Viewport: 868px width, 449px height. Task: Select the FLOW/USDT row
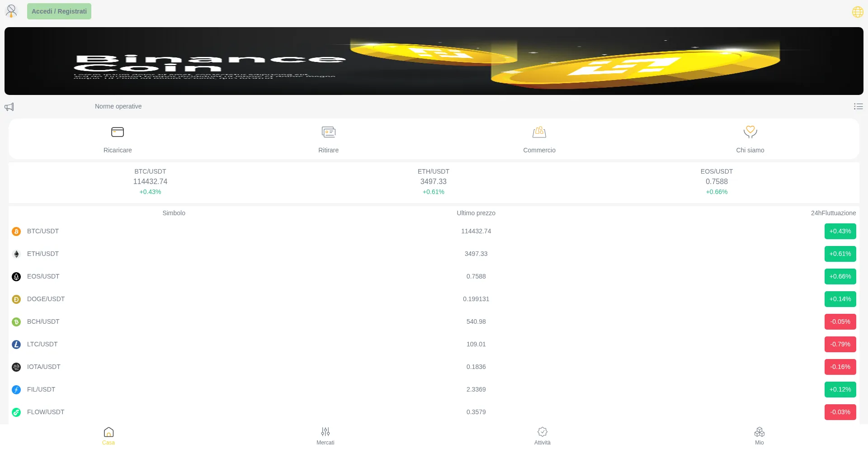434,412
